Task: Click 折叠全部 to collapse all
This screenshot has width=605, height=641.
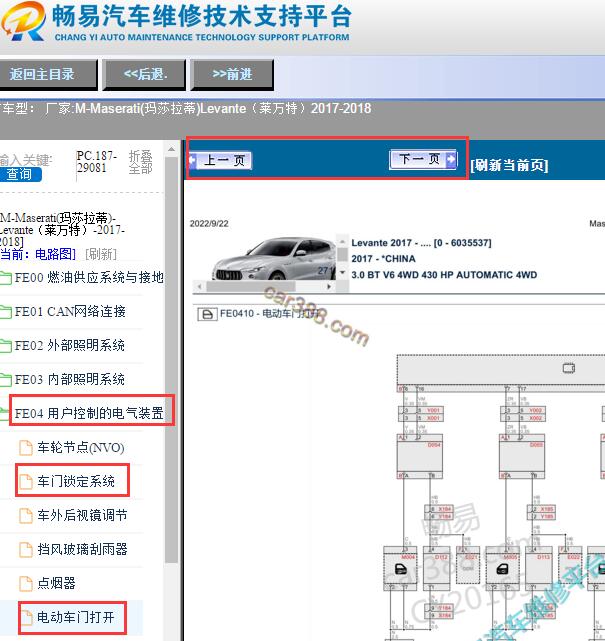Action: 141,162
